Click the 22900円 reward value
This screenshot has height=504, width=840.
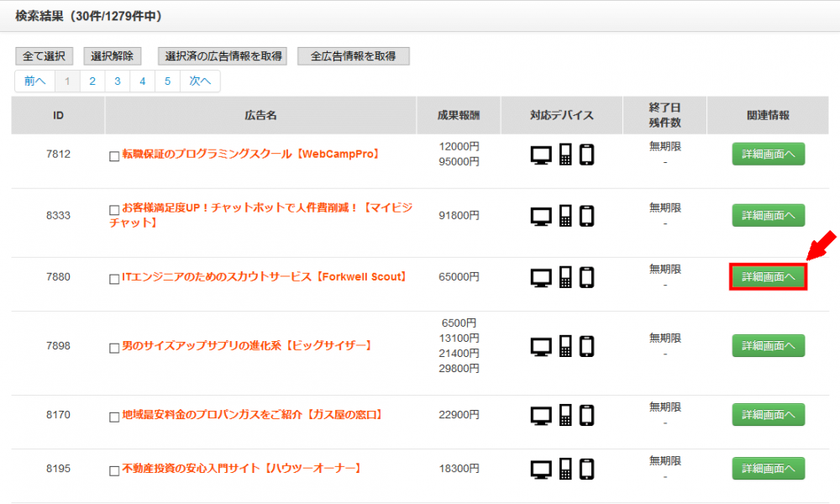point(459,415)
